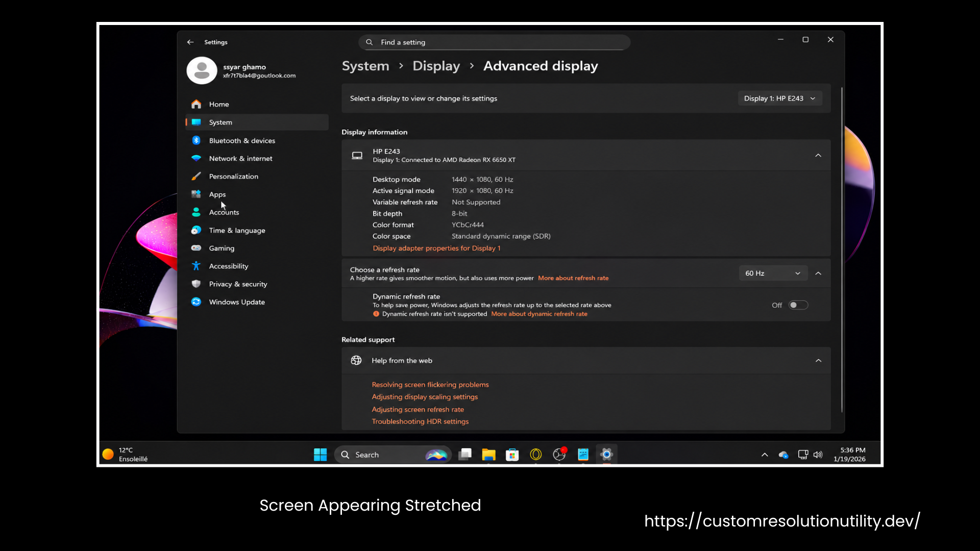Image resolution: width=980 pixels, height=551 pixels.
Task: Open File Explorer from taskbar
Action: point(488,455)
